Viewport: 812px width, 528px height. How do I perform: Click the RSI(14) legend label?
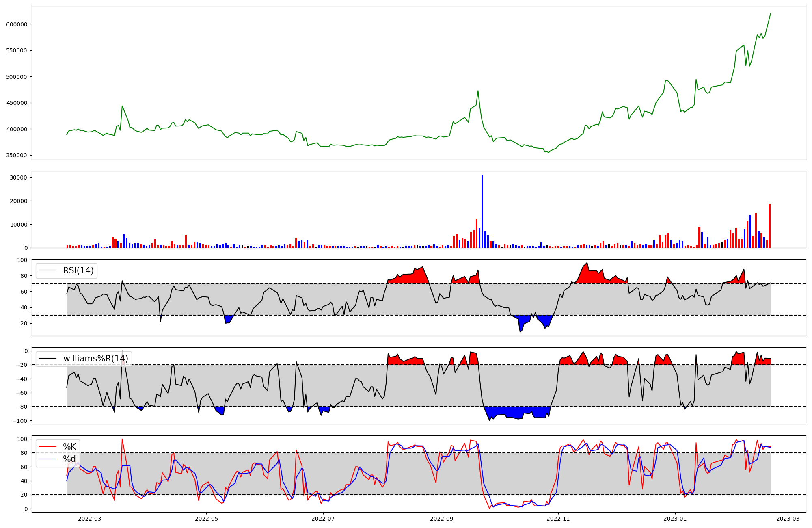pos(78,270)
